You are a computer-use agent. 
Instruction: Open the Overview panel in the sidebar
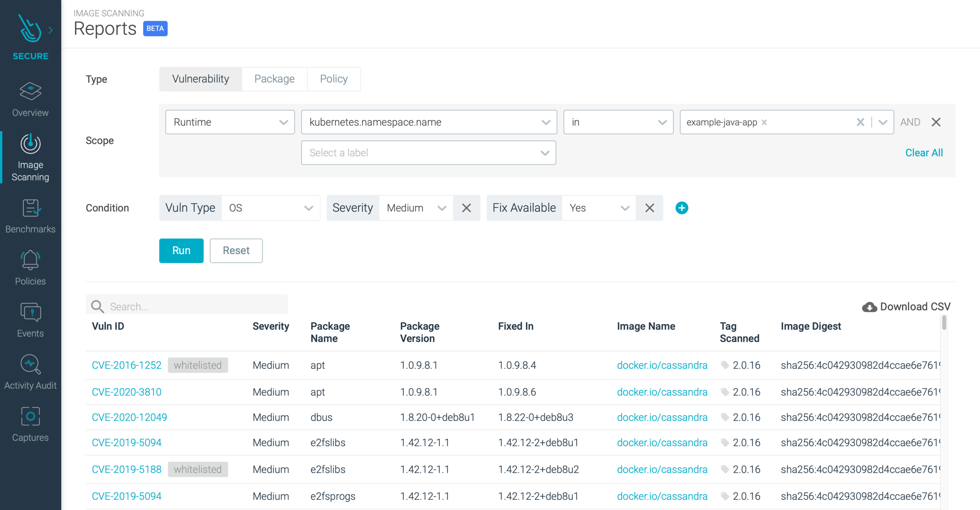(30, 99)
